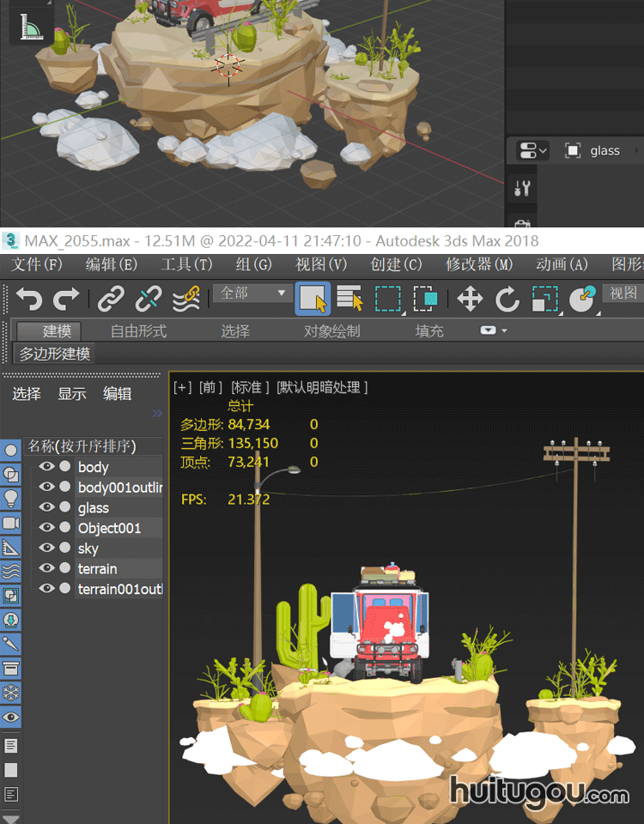Open the 全部 selection filter dropdown
This screenshot has height=824, width=644.
tap(252, 294)
